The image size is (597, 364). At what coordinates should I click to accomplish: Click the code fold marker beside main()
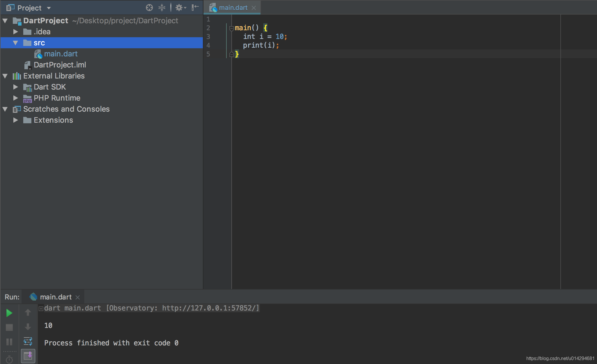[231, 28]
